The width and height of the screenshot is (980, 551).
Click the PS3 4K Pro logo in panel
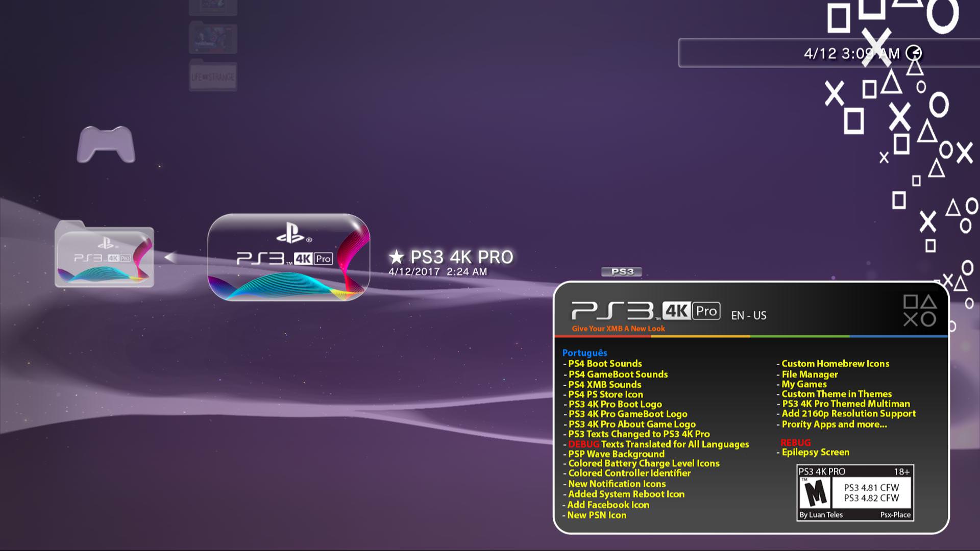click(645, 310)
